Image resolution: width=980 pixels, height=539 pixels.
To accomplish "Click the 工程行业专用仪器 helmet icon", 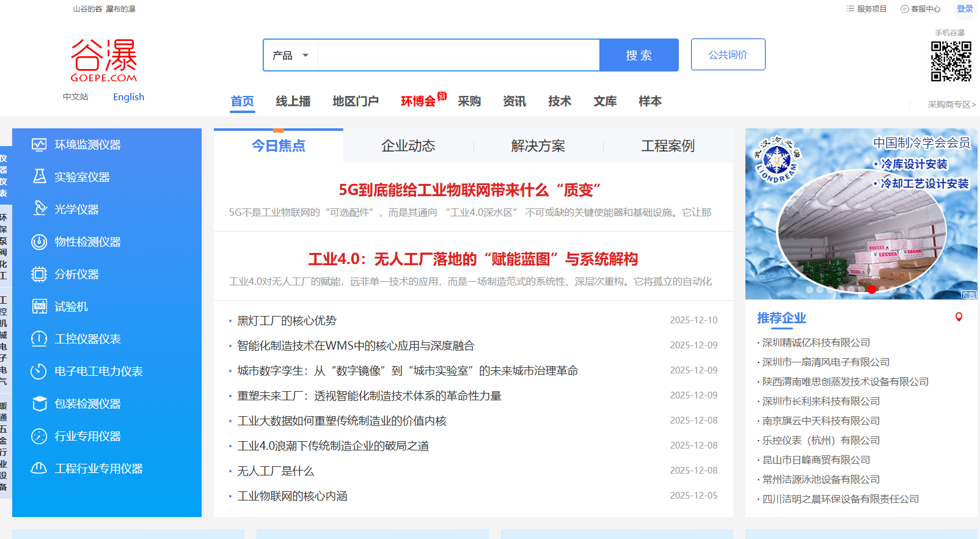I will coord(39,469).
